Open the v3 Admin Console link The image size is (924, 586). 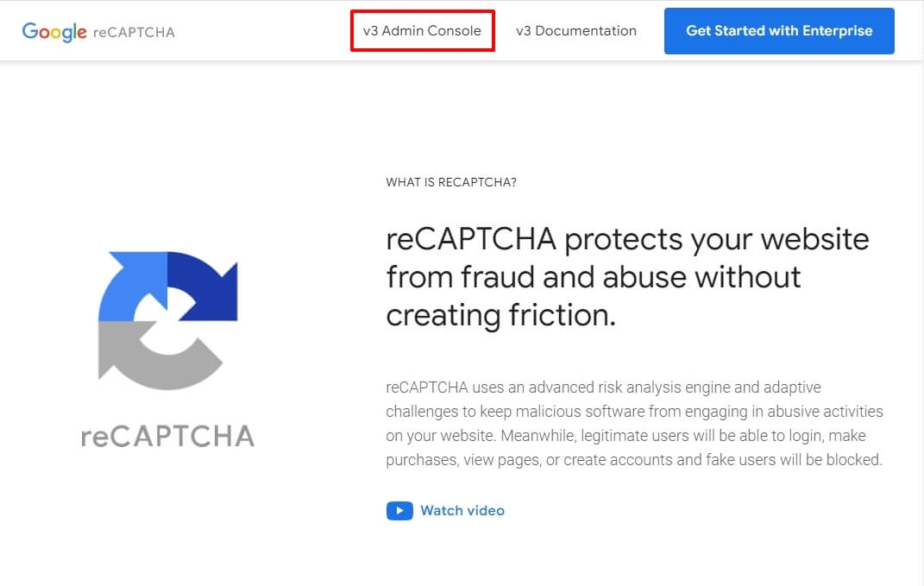click(x=422, y=31)
